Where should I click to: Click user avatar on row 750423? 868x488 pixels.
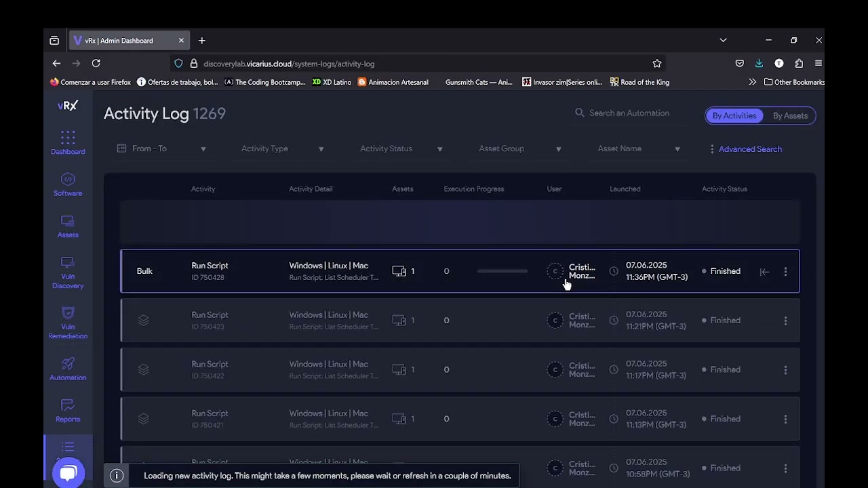(x=555, y=321)
